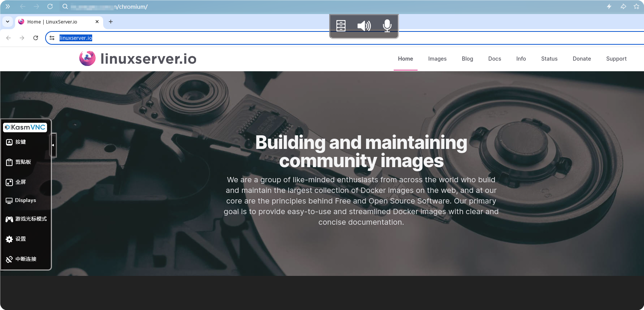Open the 剪贴板 clipboard panel
644x310 pixels.
click(9, 162)
